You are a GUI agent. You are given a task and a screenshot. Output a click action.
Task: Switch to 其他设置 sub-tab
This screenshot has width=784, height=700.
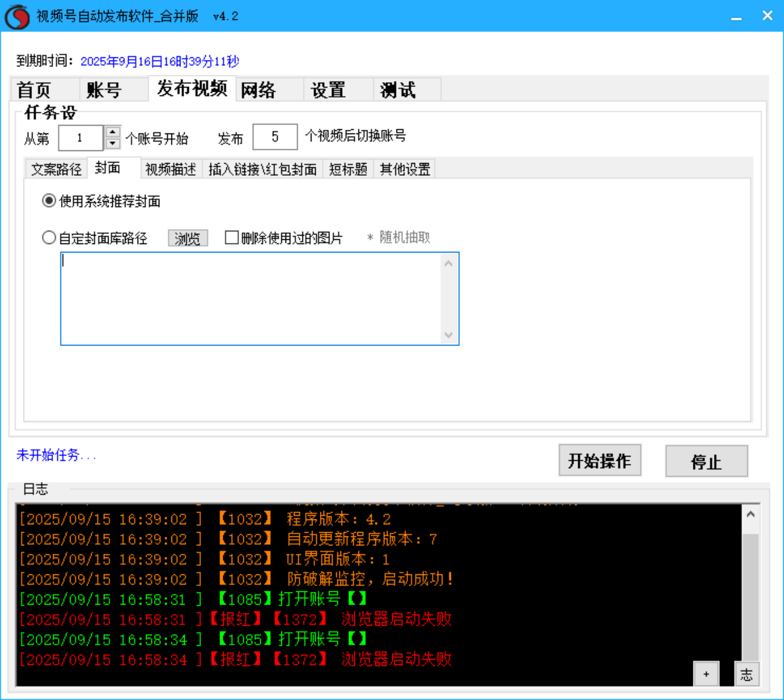(x=405, y=169)
